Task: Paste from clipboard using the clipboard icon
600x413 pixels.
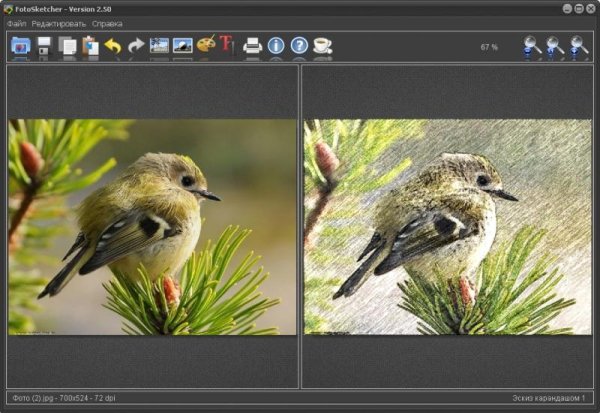Action: (90, 46)
